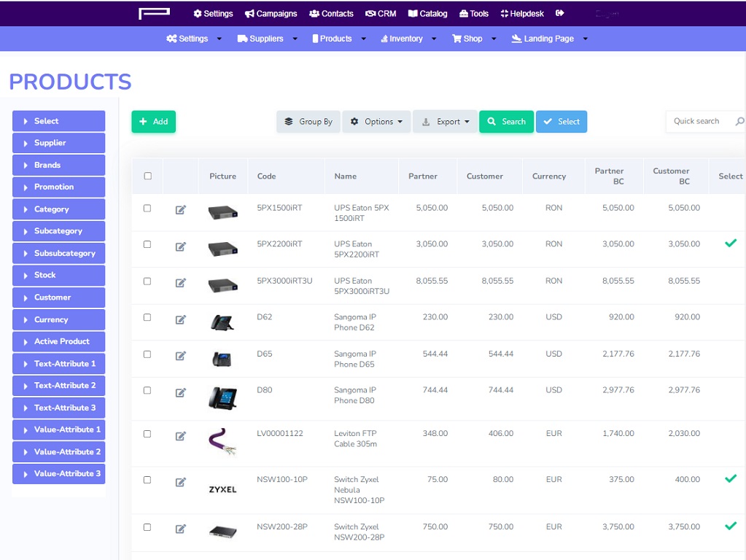Open the Suppliers submenu in purple bar
746x560 pixels.
[268, 39]
